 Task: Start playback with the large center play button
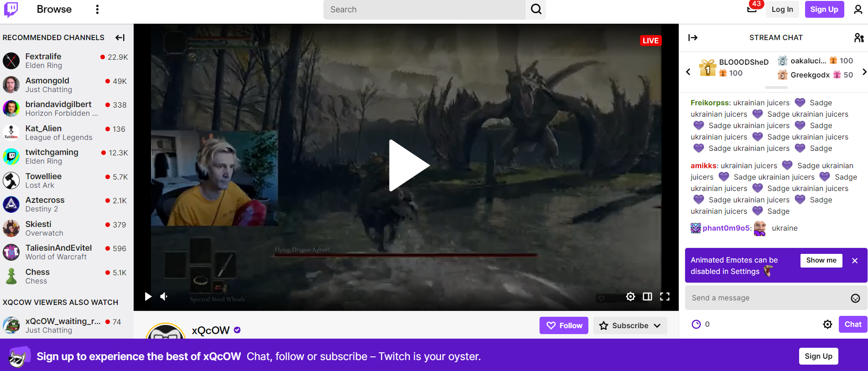[409, 165]
